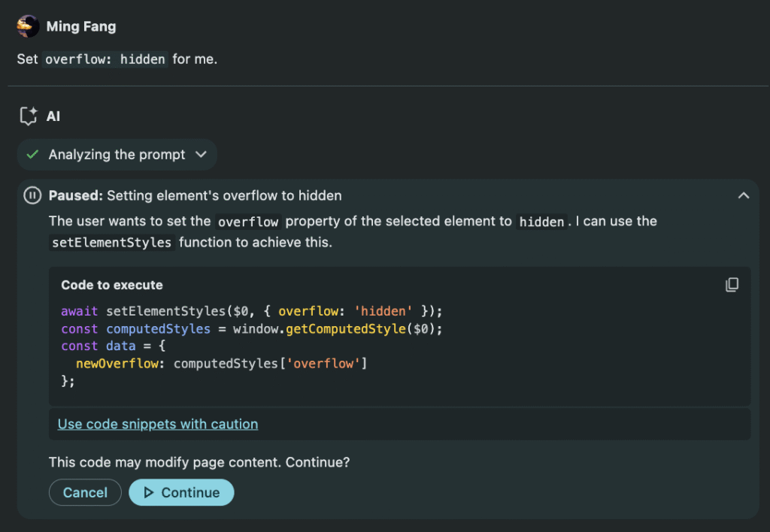Collapse the Paused step with the up chevron
Image resolution: width=770 pixels, height=532 pixels.
pos(743,195)
